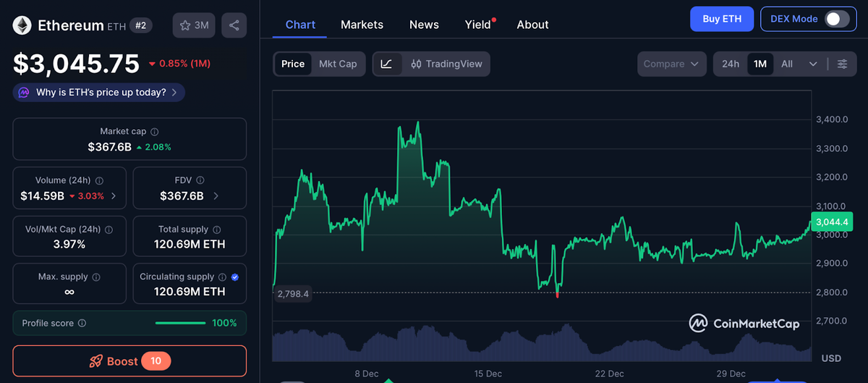
Task: Click the 3,400.0 y-axis label
Action: [x=832, y=119]
